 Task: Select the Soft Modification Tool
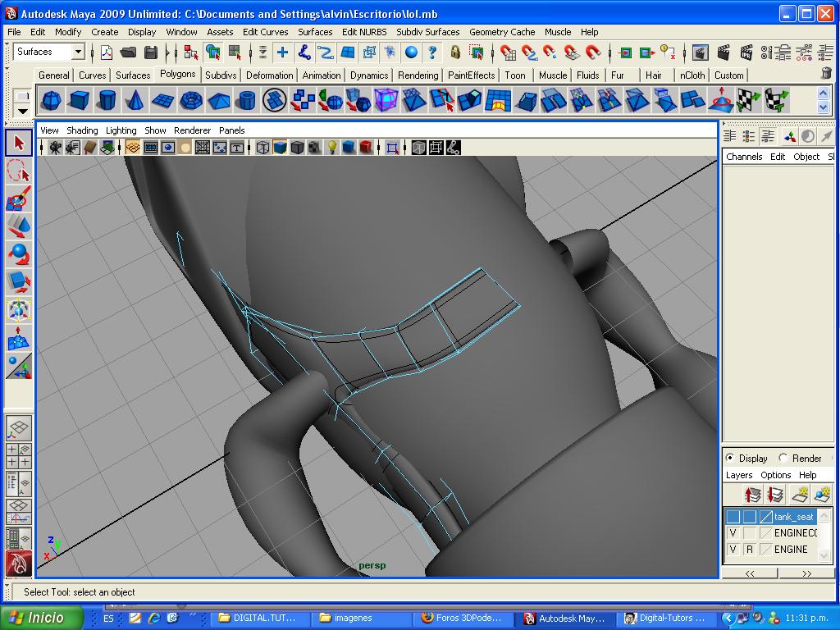tap(19, 338)
